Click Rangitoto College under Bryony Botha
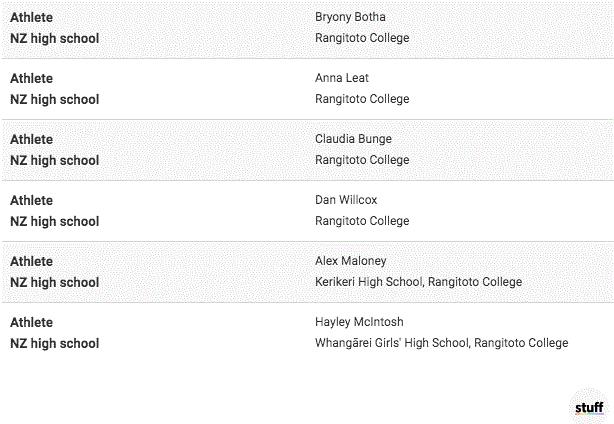614x424 pixels. point(362,38)
